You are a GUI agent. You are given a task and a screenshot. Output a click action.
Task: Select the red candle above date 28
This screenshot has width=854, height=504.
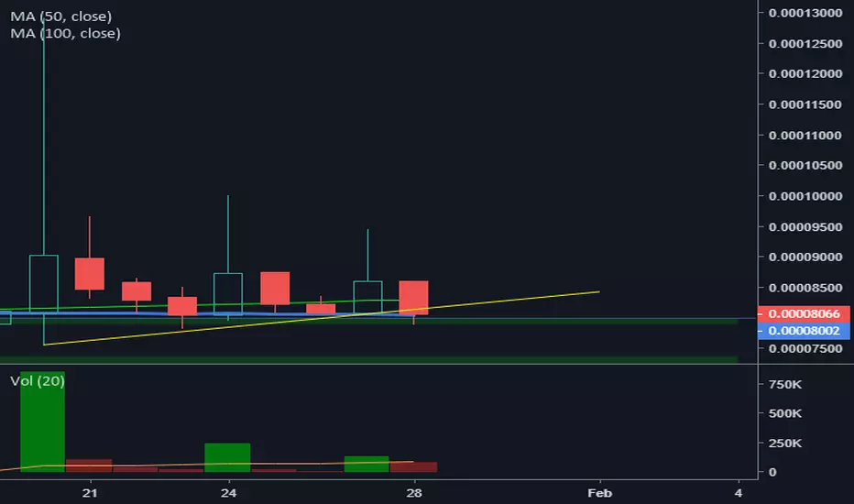(x=414, y=298)
